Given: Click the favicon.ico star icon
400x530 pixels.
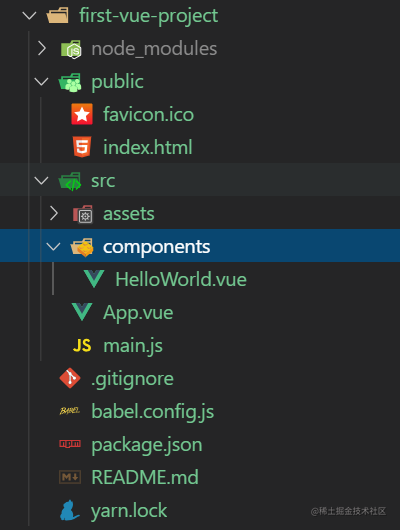Looking at the screenshot, I should point(82,114).
